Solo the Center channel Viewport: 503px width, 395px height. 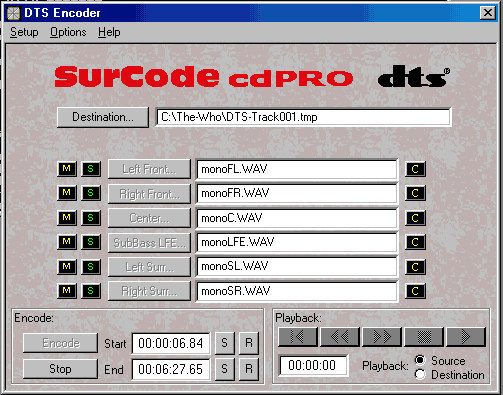(91, 218)
